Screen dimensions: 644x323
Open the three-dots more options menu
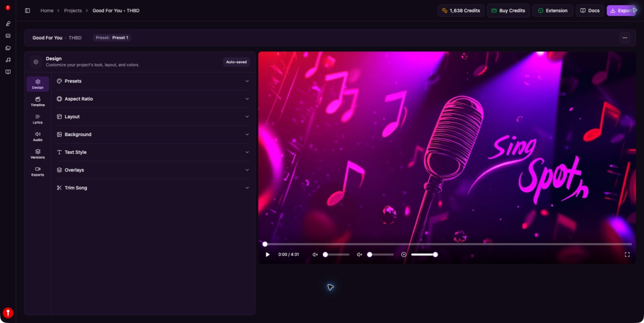tap(625, 38)
